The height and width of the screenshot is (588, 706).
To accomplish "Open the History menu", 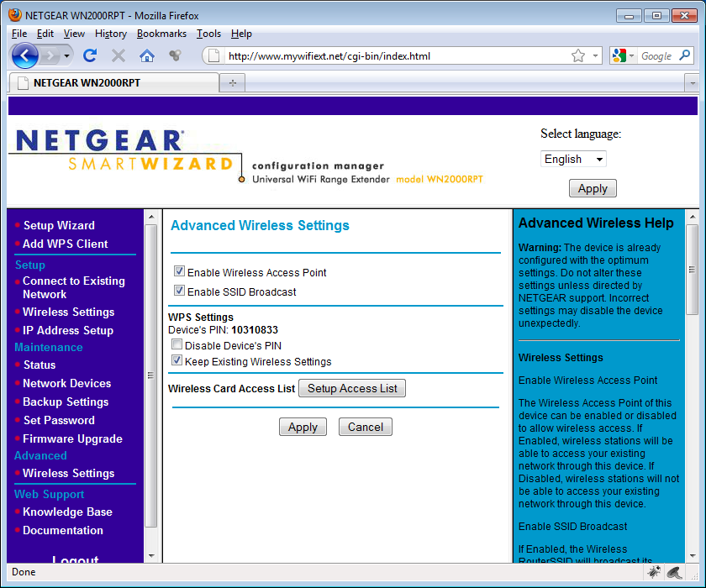I will (x=111, y=34).
